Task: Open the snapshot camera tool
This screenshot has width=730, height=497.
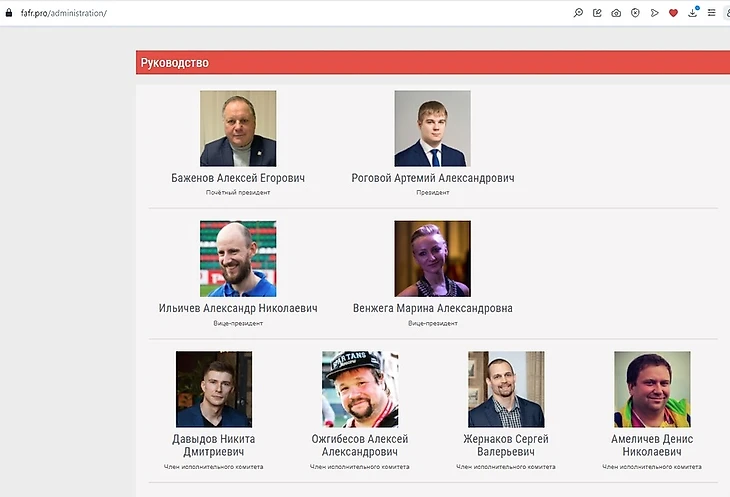Action: [616, 13]
